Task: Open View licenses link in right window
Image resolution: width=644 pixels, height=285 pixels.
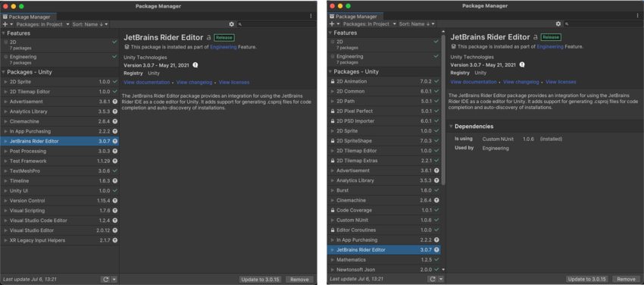Action: tap(561, 82)
